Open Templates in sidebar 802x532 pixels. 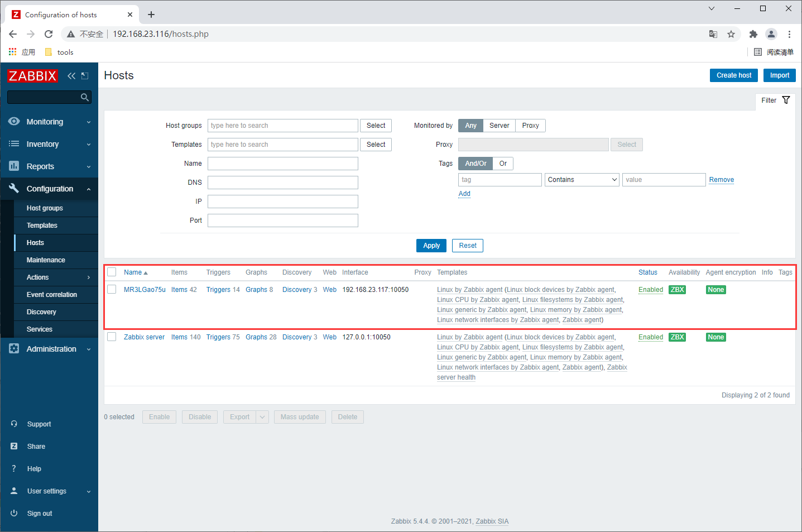[x=42, y=226]
